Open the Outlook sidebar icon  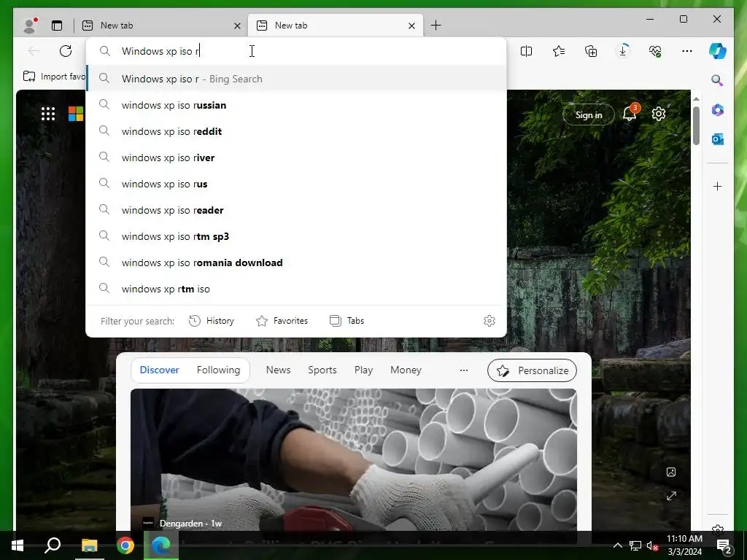click(x=718, y=139)
